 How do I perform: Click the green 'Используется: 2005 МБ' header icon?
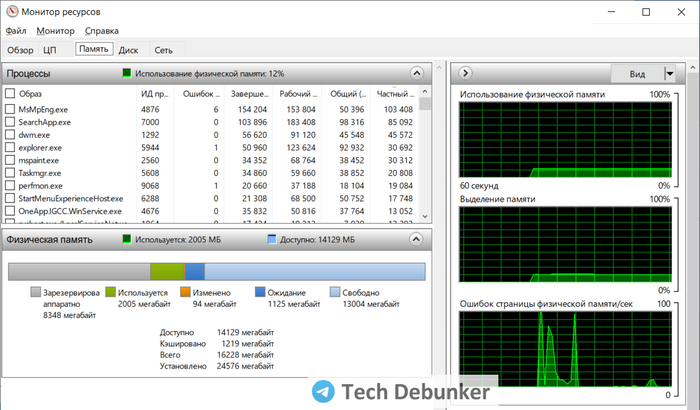[x=127, y=240]
